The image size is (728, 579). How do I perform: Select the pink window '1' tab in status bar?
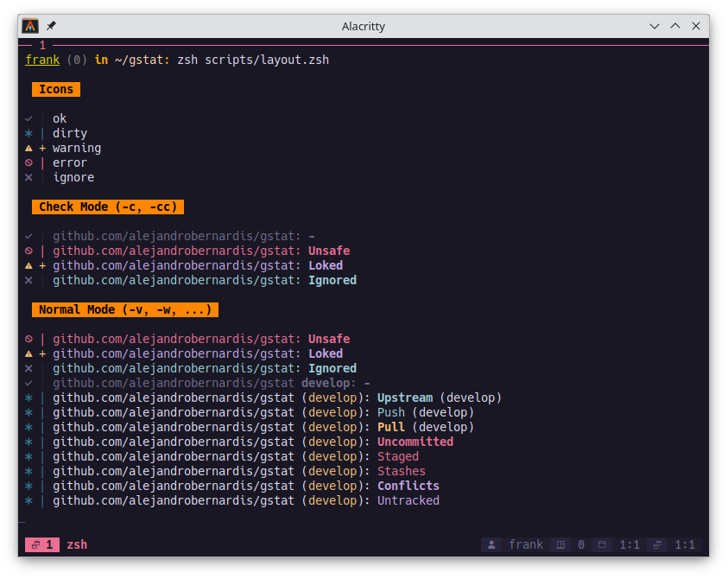tap(42, 544)
